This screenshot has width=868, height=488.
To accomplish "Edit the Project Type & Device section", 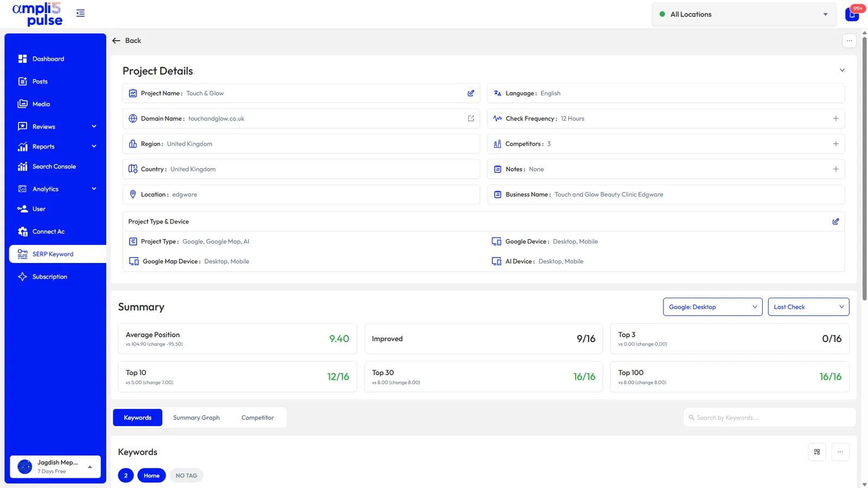I will (x=835, y=222).
